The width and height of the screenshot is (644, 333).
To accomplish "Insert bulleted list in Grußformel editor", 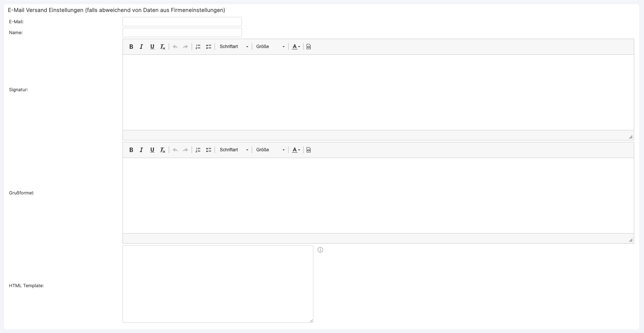I will pos(209,150).
